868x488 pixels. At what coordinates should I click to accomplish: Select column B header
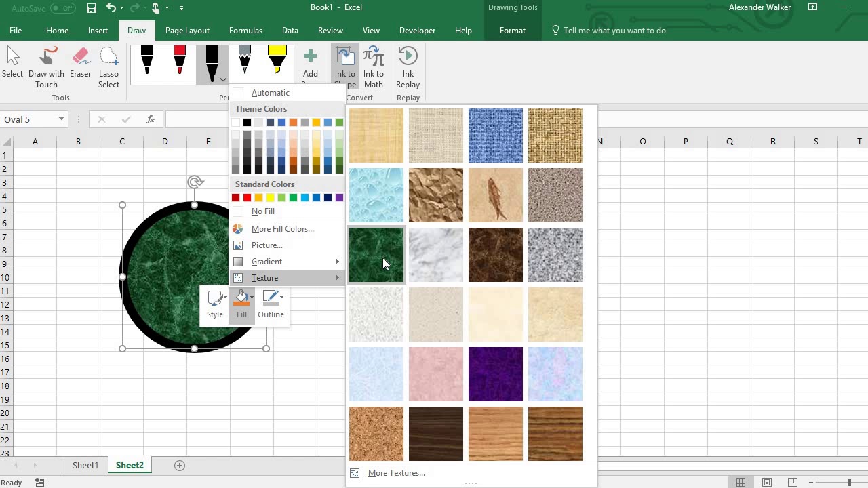78,142
